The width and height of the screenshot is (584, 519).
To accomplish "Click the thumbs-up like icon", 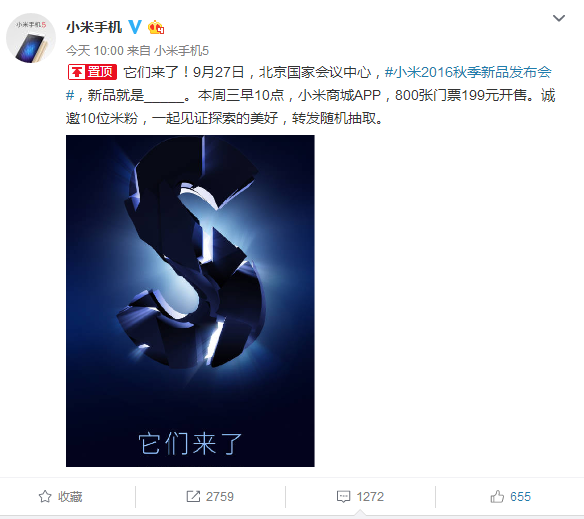I will 497,496.
